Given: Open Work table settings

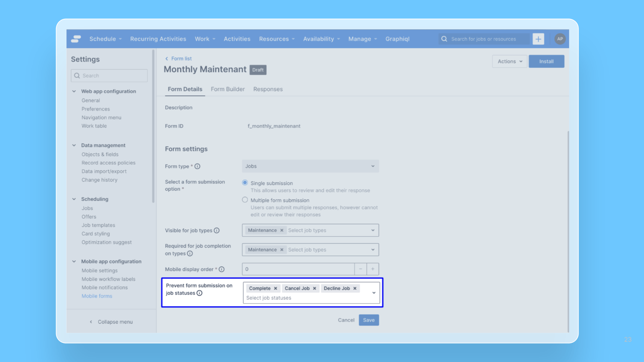Looking at the screenshot, I should point(94,126).
